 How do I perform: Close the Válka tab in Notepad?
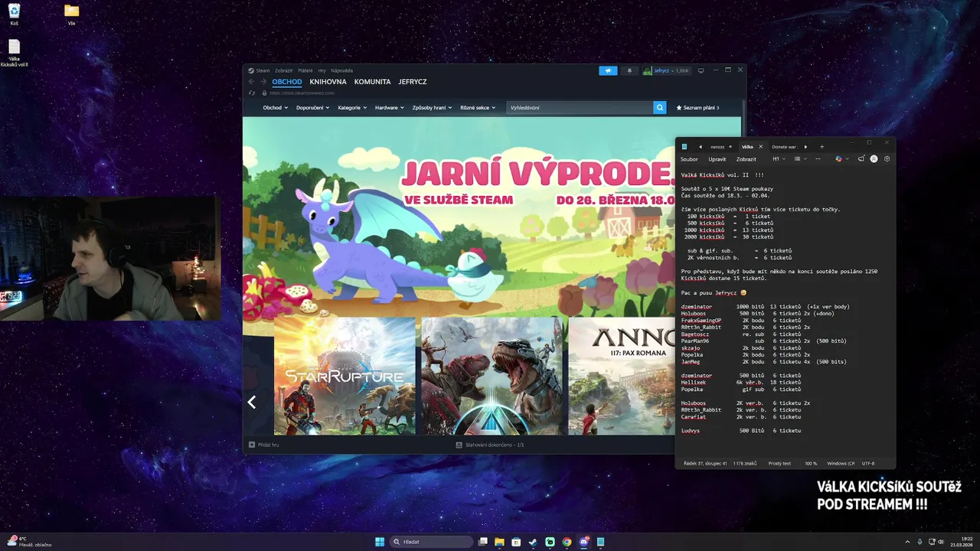[760, 146]
